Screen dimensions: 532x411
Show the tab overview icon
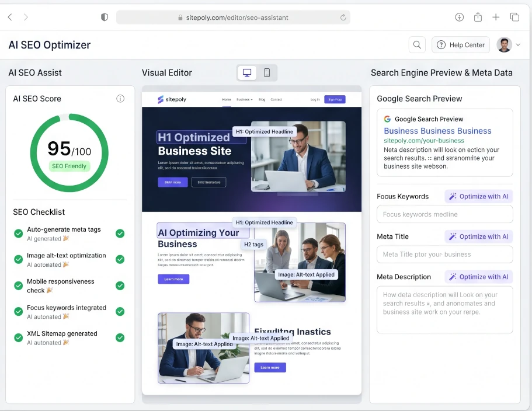click(x=514, y=17)
